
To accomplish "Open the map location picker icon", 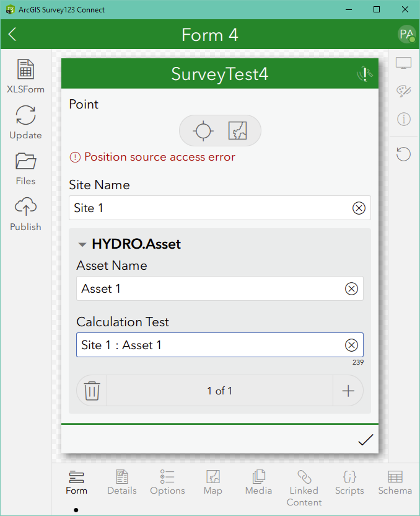I will click(x=238, y=131).
